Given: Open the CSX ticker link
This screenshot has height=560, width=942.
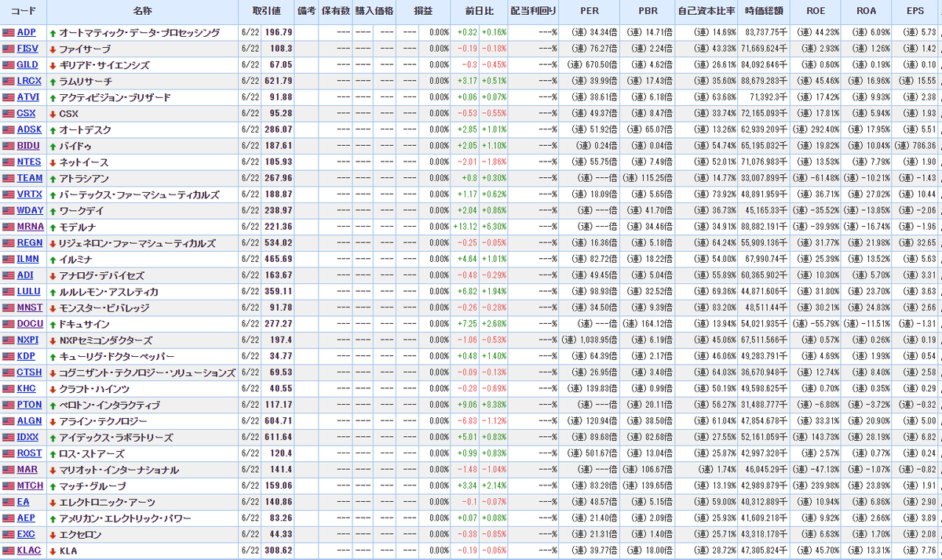Looking at the screenshot, I should pyautogui.click(x=26, y=114).
